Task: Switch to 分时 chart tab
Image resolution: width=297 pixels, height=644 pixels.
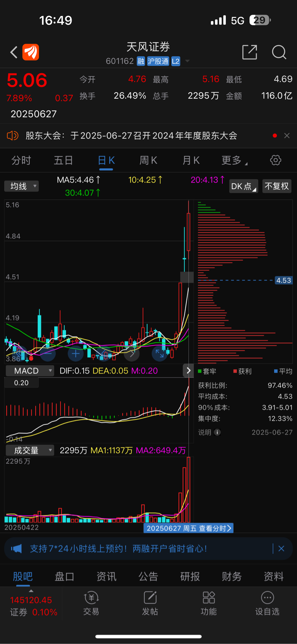Action: [21, 161]
